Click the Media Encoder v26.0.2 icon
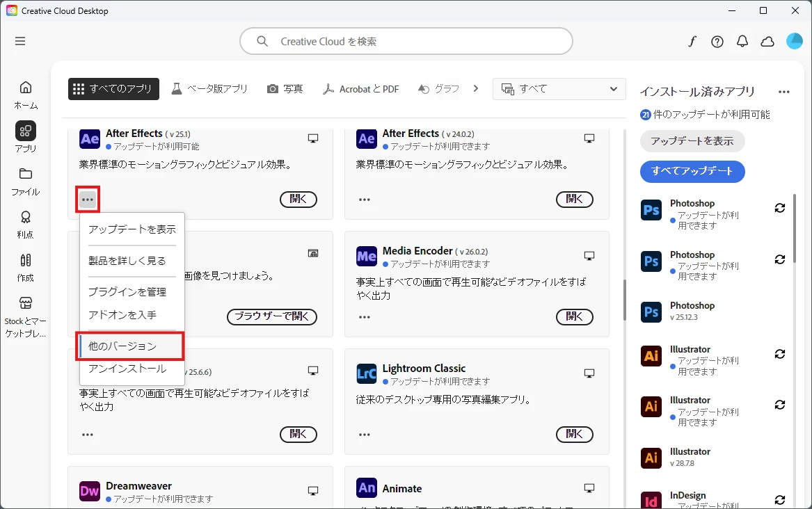 coord(367,256)
